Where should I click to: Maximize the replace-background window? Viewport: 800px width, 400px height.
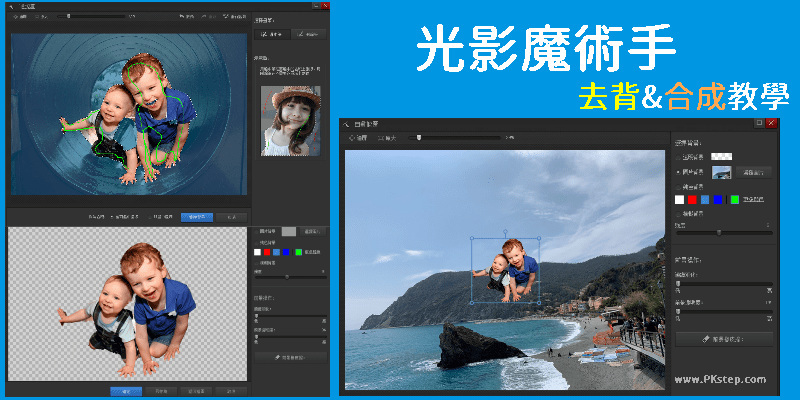(x=759, y=123)
